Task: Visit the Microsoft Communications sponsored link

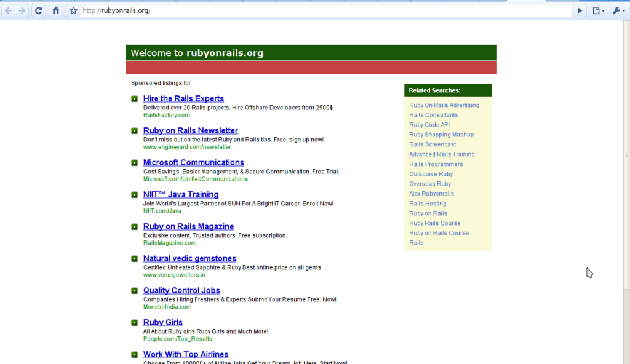Action: [193, 162]
